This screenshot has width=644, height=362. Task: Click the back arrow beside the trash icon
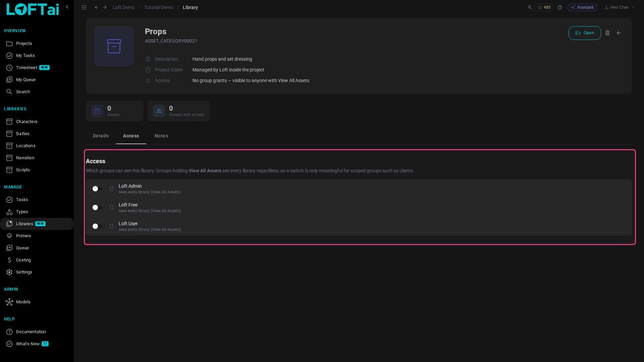[619, 33]
